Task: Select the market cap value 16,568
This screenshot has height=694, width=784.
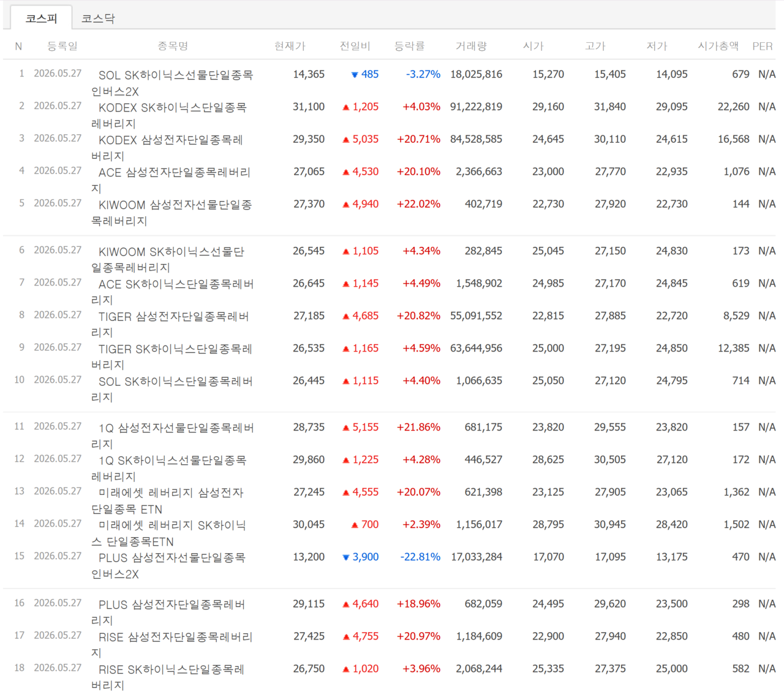Action: 734,139
